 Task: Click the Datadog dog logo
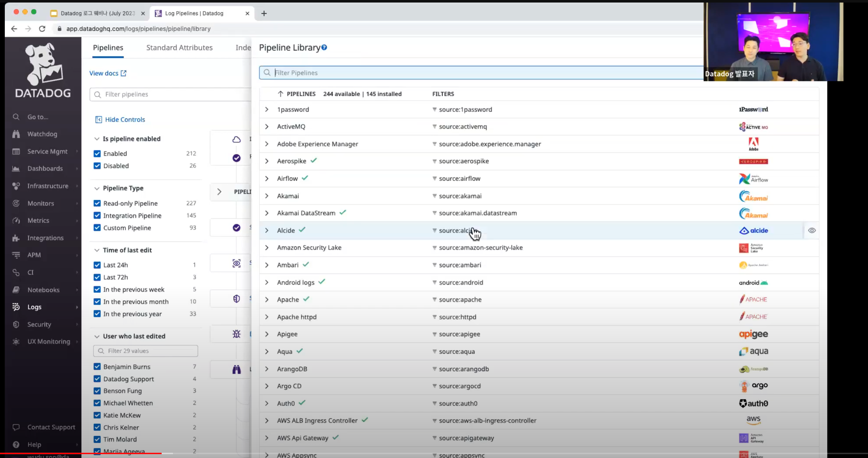tap(43, 71)
